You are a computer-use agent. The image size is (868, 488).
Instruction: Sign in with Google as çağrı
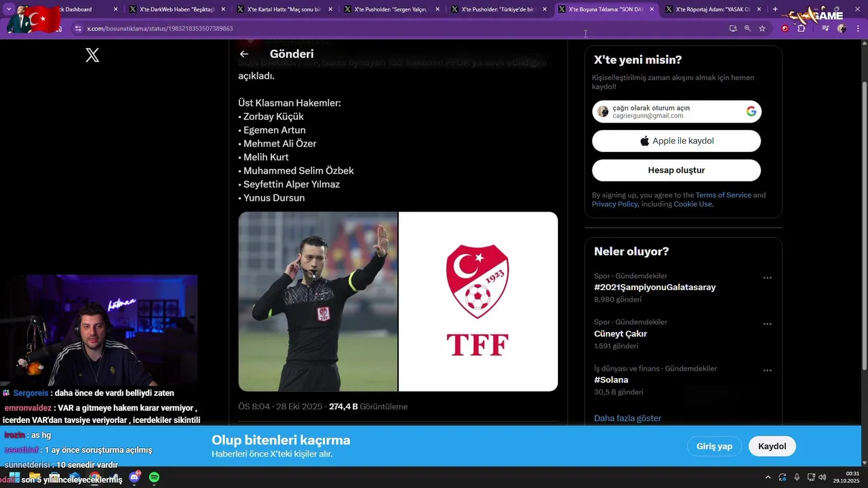[676, 112]
